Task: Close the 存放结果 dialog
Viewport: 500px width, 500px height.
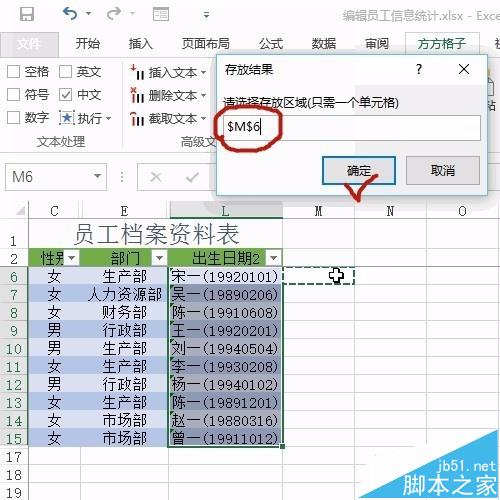Action: pos(464,69)
